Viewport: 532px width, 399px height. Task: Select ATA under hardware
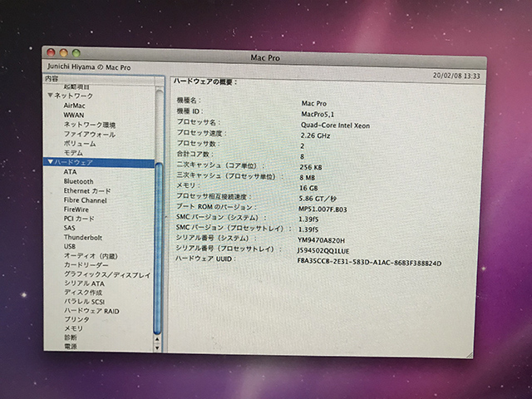click(x=70, y=172)
